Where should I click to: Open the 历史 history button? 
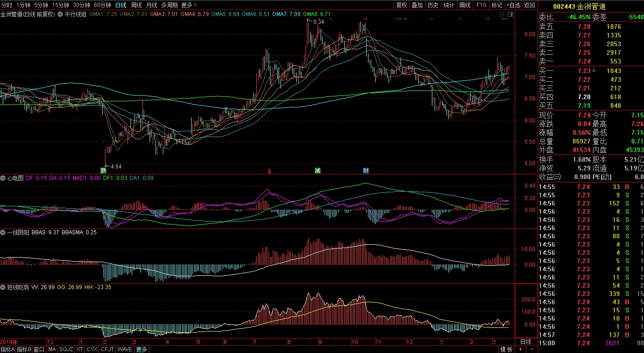point(433,5)
